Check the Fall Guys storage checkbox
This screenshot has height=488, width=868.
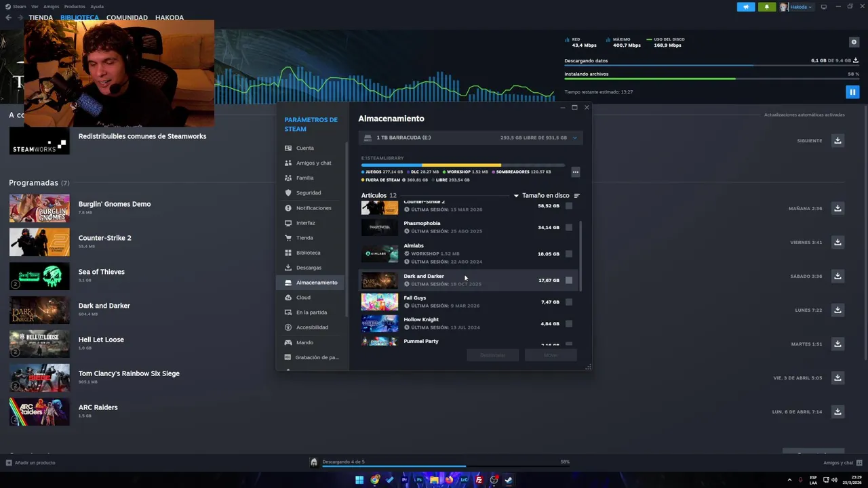click(x=569, y=302)
